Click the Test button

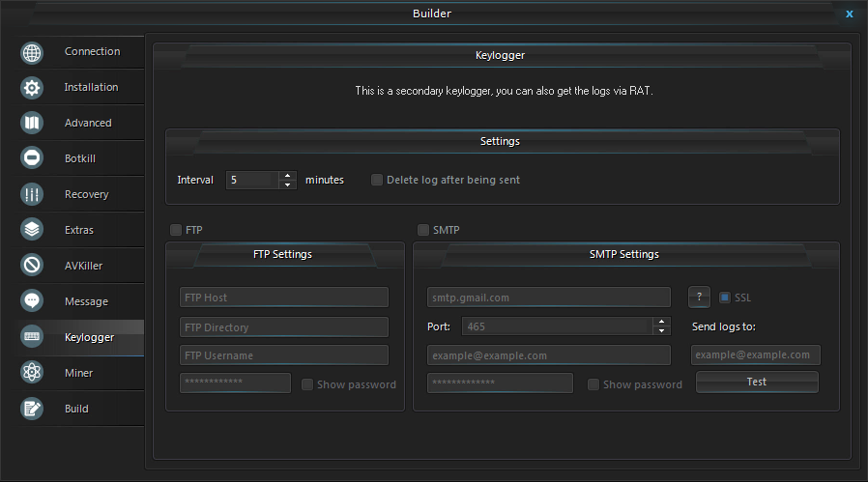coord(757,382)
